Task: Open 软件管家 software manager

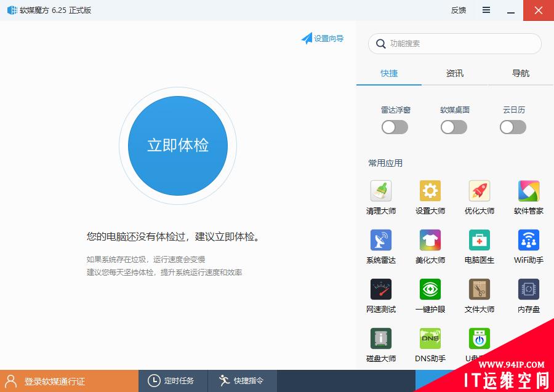Action: click(529, 197)
